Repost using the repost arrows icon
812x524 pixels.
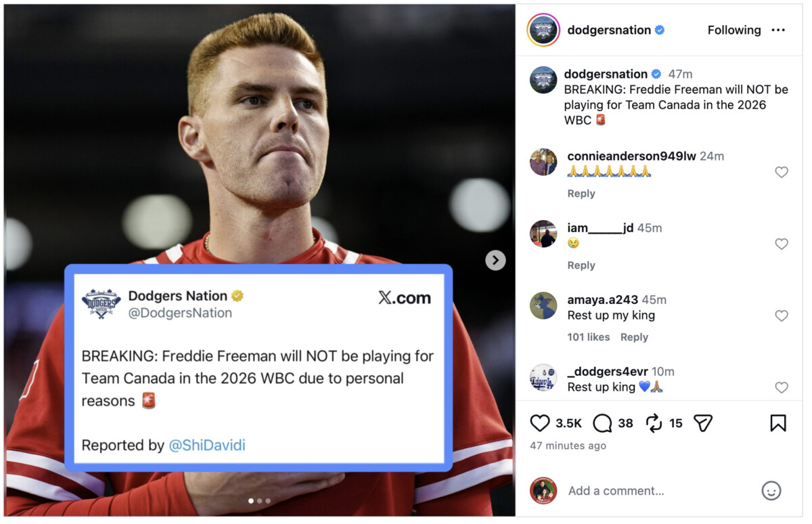click(x=654, y=423)
